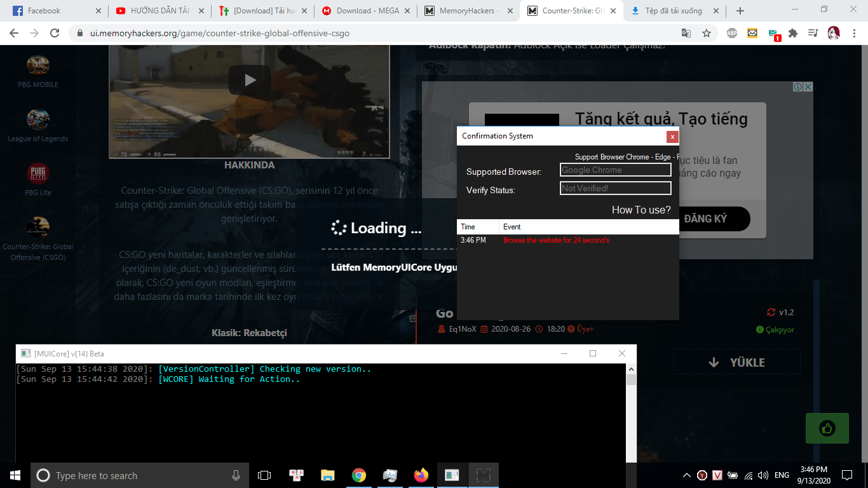The height and width of the screenshot is (488, 868).
Task: Click the Eq1NoX author name
Action: [x=463, y=329]
